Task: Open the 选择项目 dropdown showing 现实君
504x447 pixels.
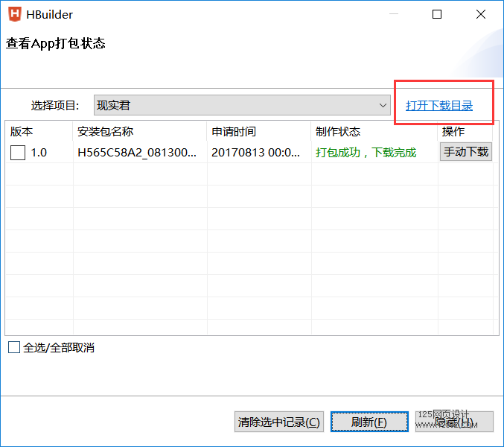Action: pyautogui.click(x=242, y=105)
